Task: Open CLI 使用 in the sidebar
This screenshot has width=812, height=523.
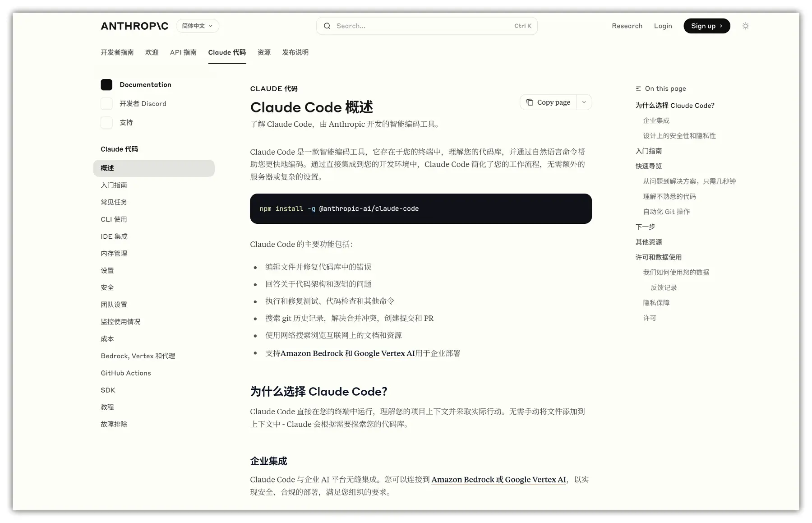Action: coord(114,219)
